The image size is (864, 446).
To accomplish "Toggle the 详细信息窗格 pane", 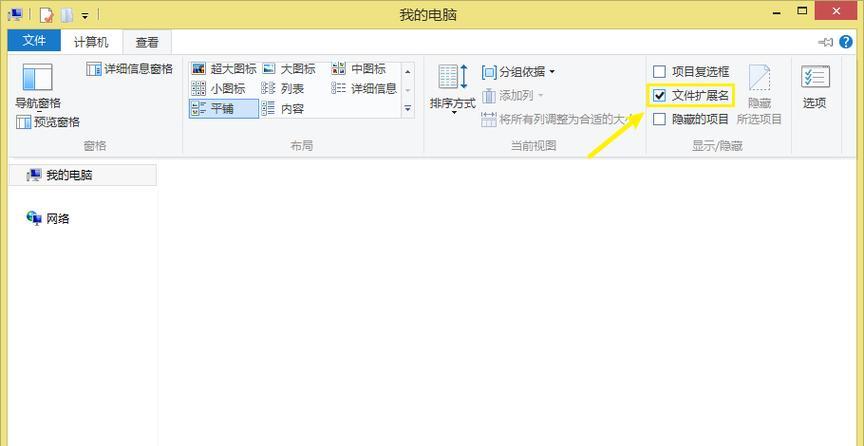I will (129, 69).
